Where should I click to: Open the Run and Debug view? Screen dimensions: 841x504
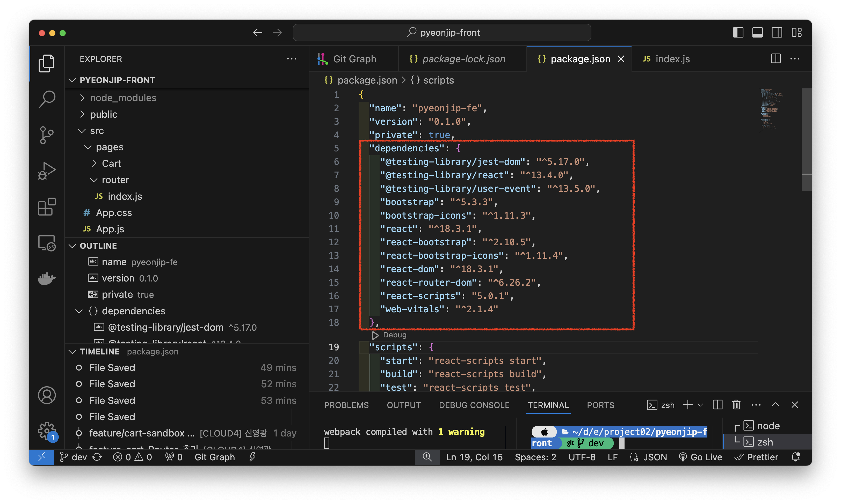(x=47, y=171)
